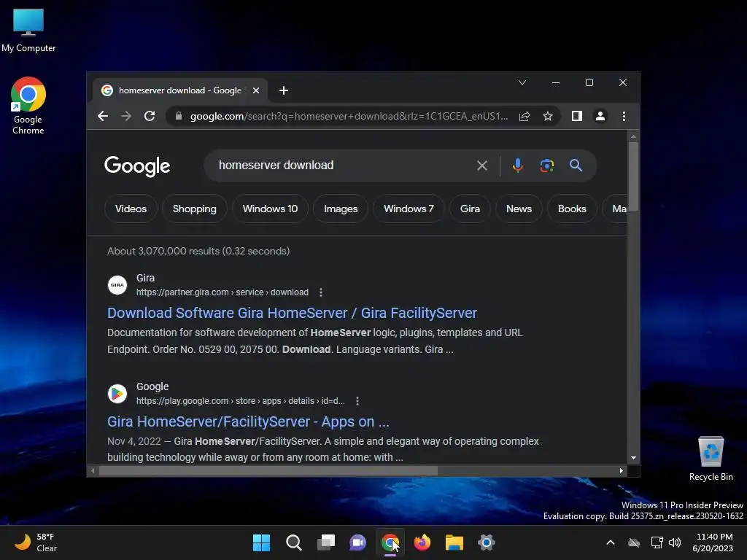This screenshot has width=747, height=560.
Task: Clear the search box text
Action: tap(482, 166)
